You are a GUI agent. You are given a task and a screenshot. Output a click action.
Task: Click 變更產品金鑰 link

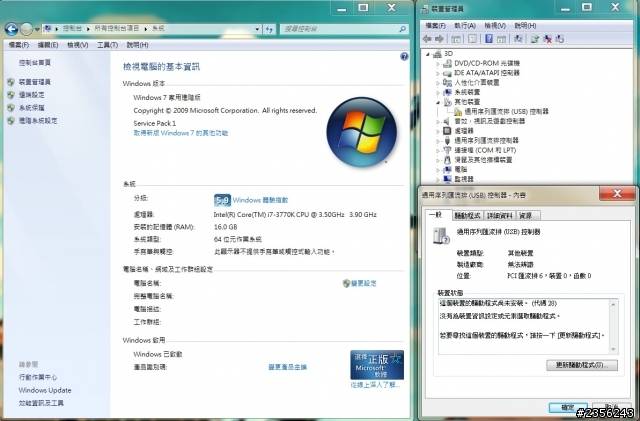[x=287, y=367]
